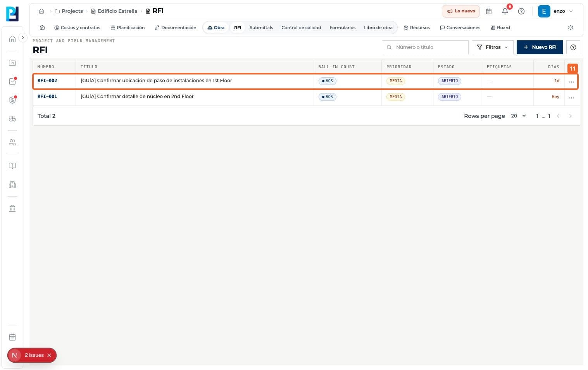Switch to Submittals tab
Image resolution: width=588 pixels, height=370 pixels.
tap(261, 28)
